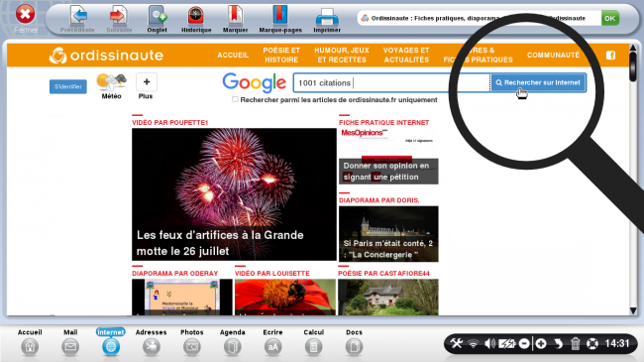Open DIAPORAMA PAR ODERAY thumbnail
644x362 pixels.
click(x=182, y=297)
